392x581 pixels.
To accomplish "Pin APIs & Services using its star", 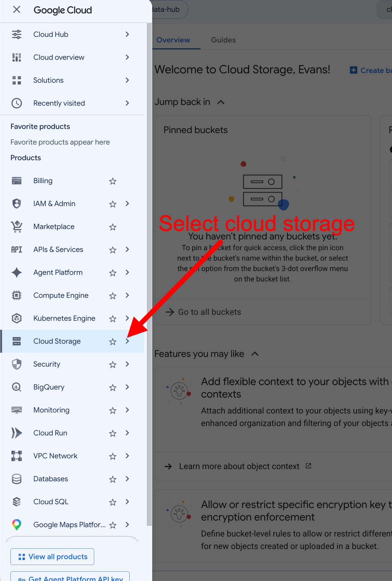I will 113,250.
